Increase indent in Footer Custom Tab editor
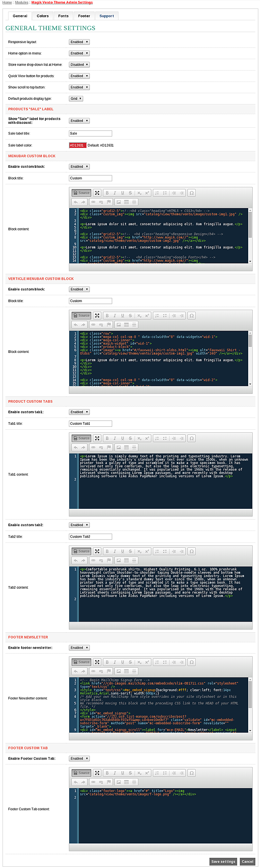Screen dimensions: 260x868 181,773
